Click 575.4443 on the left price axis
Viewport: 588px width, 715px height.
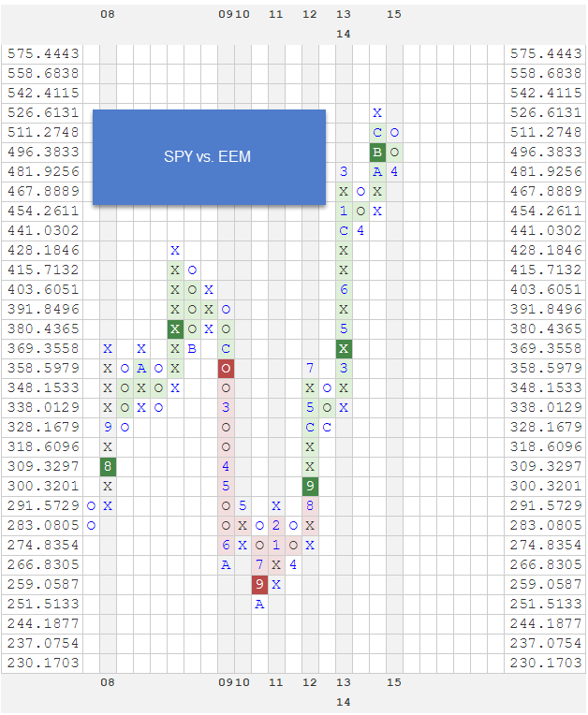[x=43, y=53]
